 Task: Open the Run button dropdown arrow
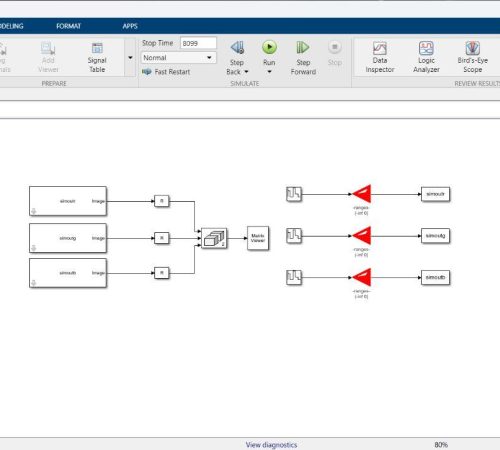pyautogui.click(x=269, y=72)
